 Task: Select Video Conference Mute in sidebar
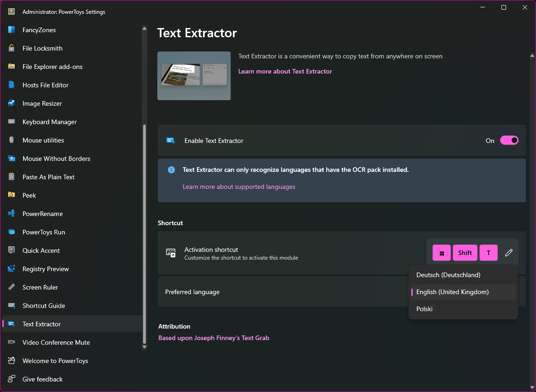click(72, 342)
